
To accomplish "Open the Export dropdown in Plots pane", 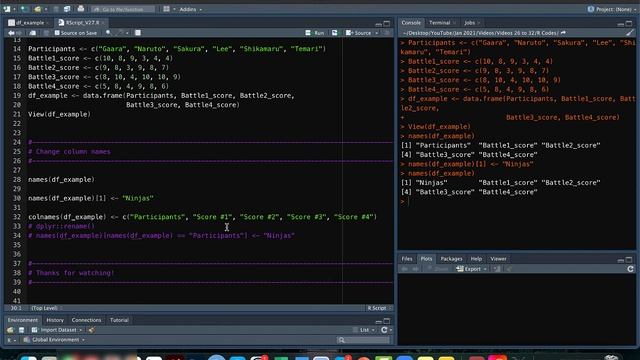I will pyautogui.click(x=472, y=269).
